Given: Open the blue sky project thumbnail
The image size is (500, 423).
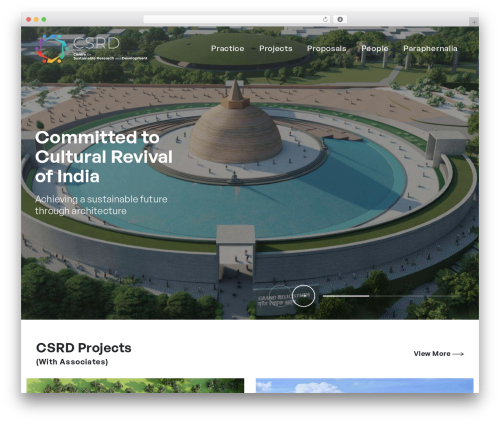Looking at the screenshot, I should [364, 385].
